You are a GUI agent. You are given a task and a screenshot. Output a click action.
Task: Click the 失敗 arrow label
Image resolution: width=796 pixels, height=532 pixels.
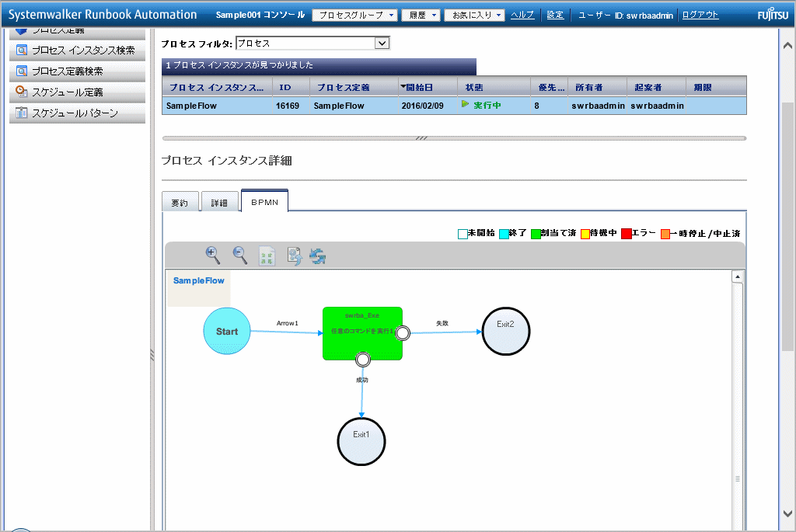coord(442,323)
